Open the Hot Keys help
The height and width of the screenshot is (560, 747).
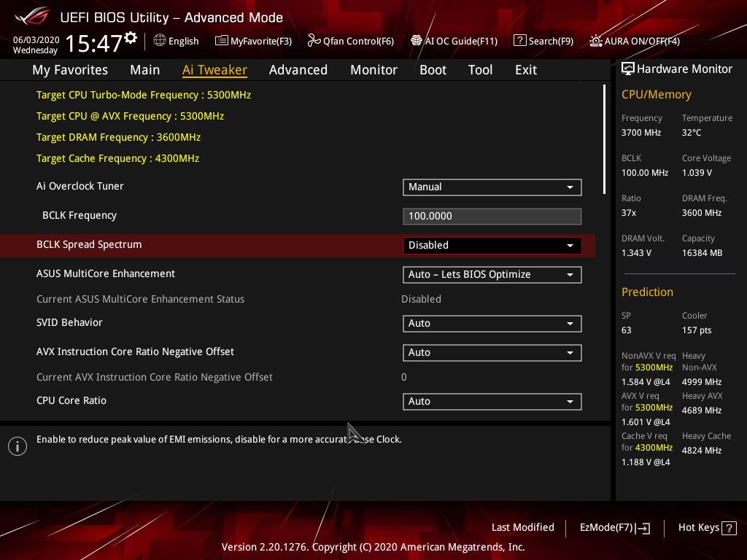pyautogui.click(x=707, y=528)
